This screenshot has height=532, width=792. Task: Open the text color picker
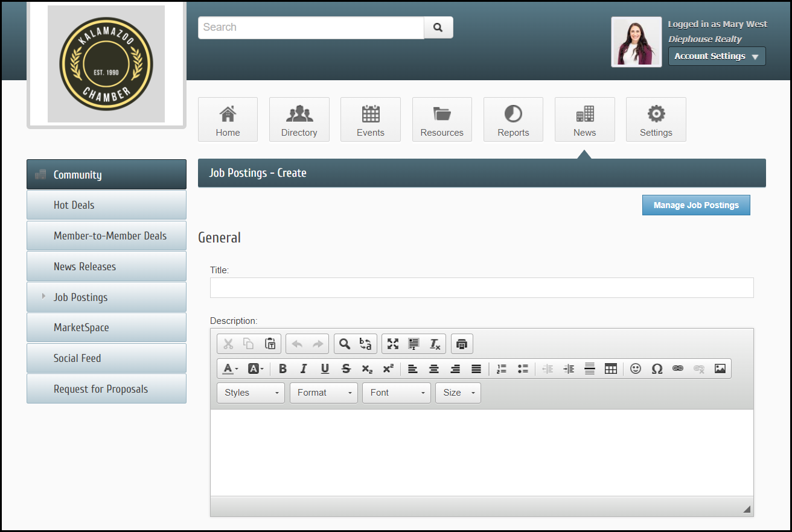coord(231,369)
